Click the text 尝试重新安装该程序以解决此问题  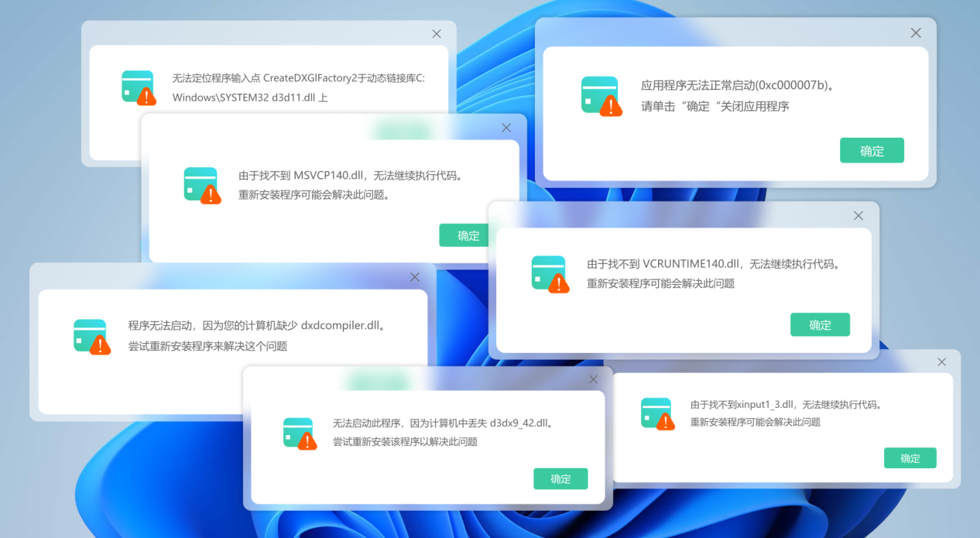pyautogui.click(x=405, y=442)
